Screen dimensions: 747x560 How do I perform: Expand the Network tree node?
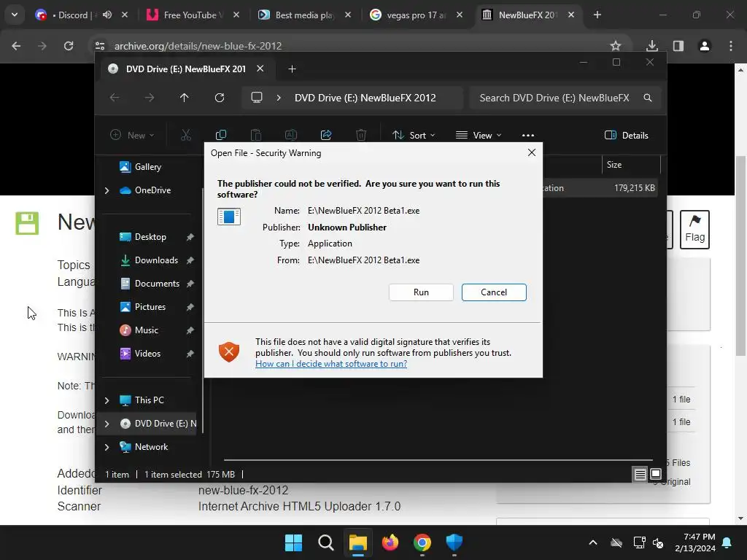point(107,447)
